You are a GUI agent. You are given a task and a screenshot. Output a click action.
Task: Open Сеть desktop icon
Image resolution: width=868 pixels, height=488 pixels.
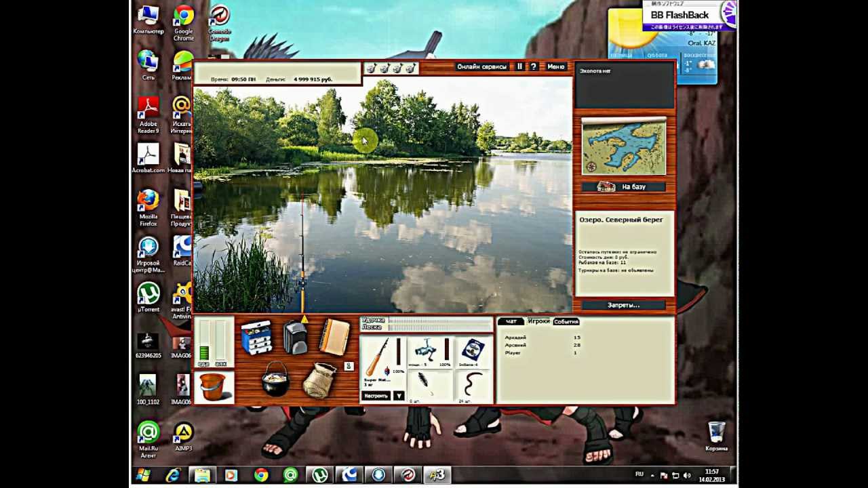(x=148, y=65)
